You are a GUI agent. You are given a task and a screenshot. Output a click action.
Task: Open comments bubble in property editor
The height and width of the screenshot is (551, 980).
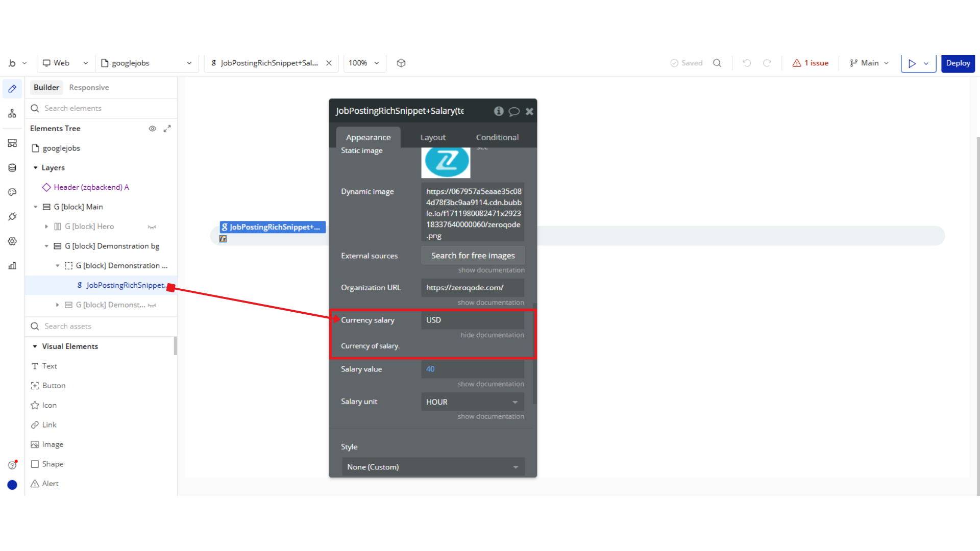(514, 111)
